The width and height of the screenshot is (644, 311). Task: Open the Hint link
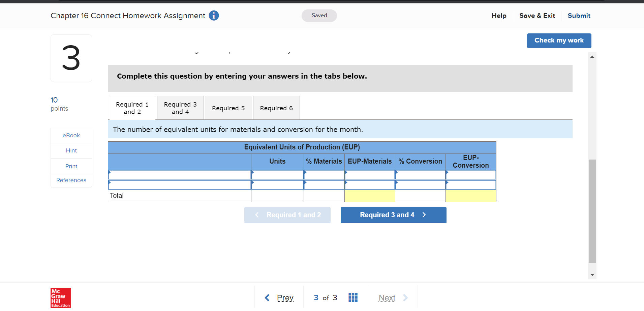[x=71, y=150]
